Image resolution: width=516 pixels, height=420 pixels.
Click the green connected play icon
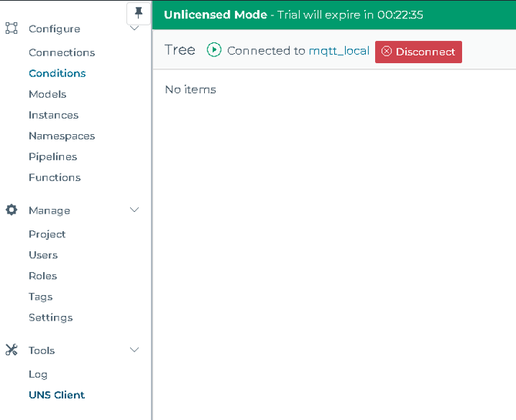pyautogui.click(x=214, y=50)
